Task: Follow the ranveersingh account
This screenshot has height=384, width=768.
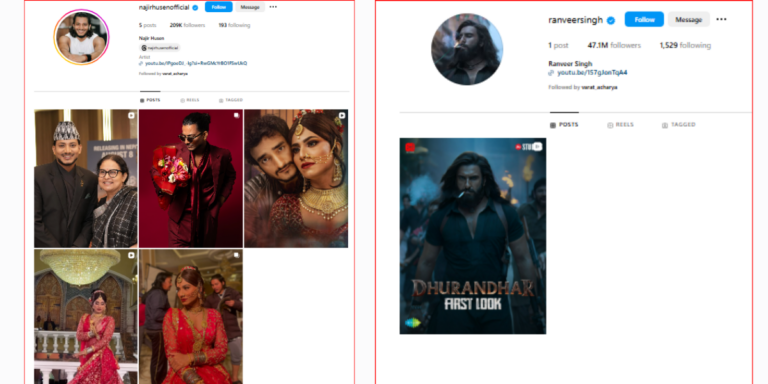Action: click(644, 20)
